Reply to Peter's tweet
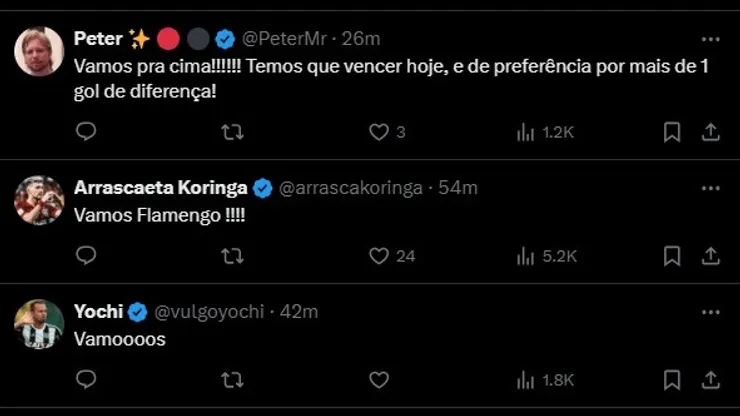 coord(86,132)
